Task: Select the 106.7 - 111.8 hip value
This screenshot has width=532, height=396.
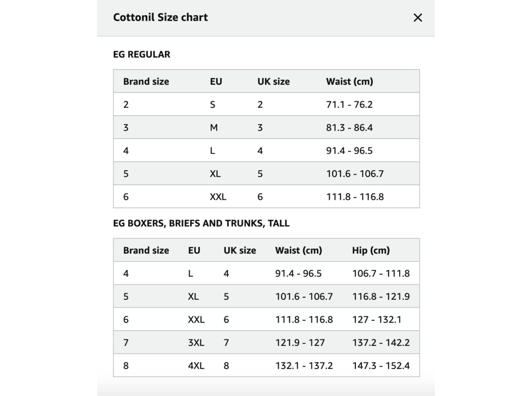Action: pyautogui.click(x=381, y=273)
